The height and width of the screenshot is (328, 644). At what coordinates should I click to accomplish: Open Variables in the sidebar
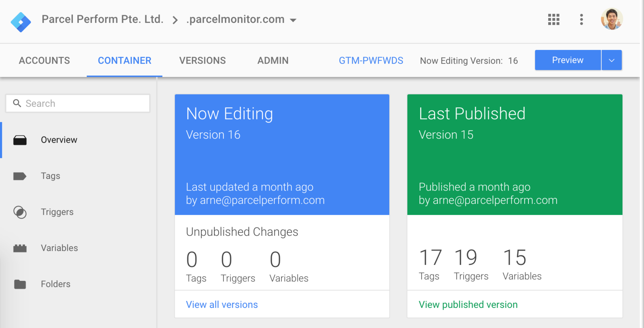[59, 248]
